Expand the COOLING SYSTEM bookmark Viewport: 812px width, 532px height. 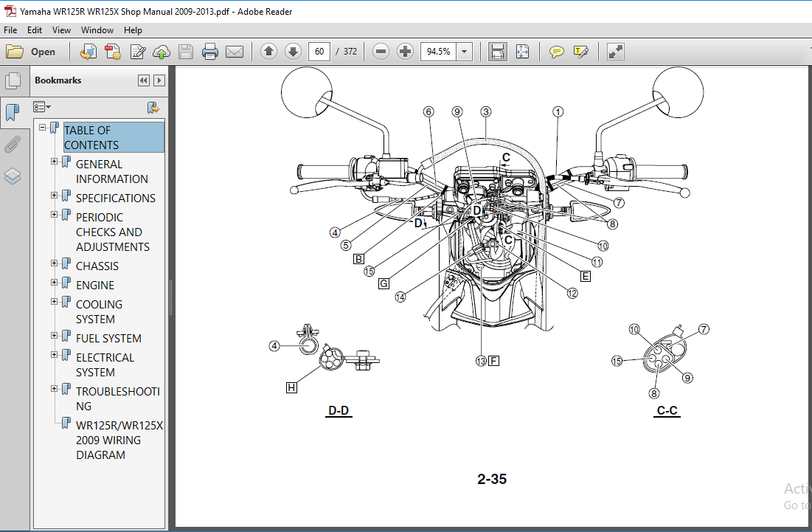coord(54,302)
